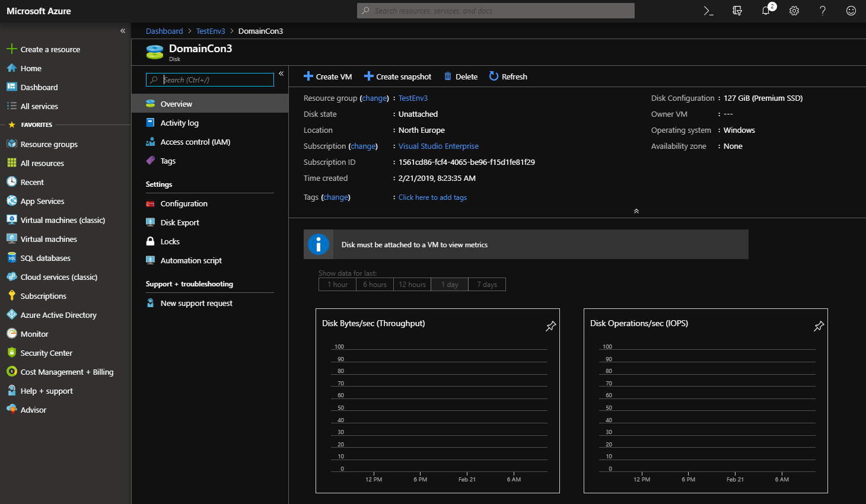Click the Create a resource plus icon
This screenshot has width=866, height=504.
(11, 49)
